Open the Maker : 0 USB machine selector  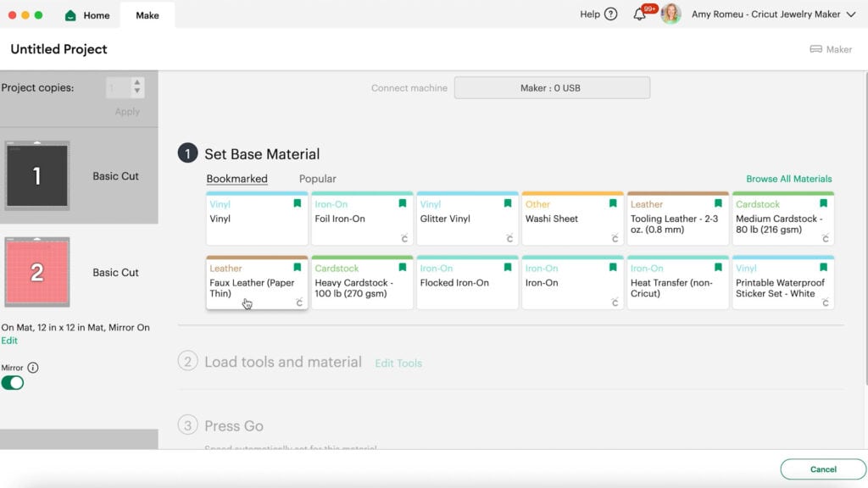[x=552, y=88]
